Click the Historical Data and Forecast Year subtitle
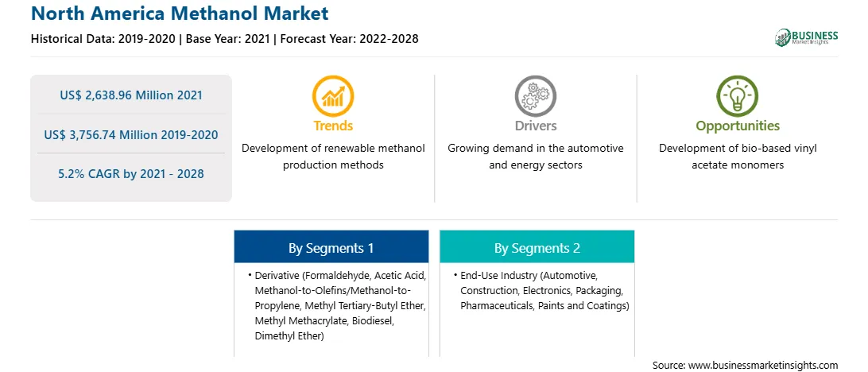Screen dimensions: 868x372 point(225,39)
